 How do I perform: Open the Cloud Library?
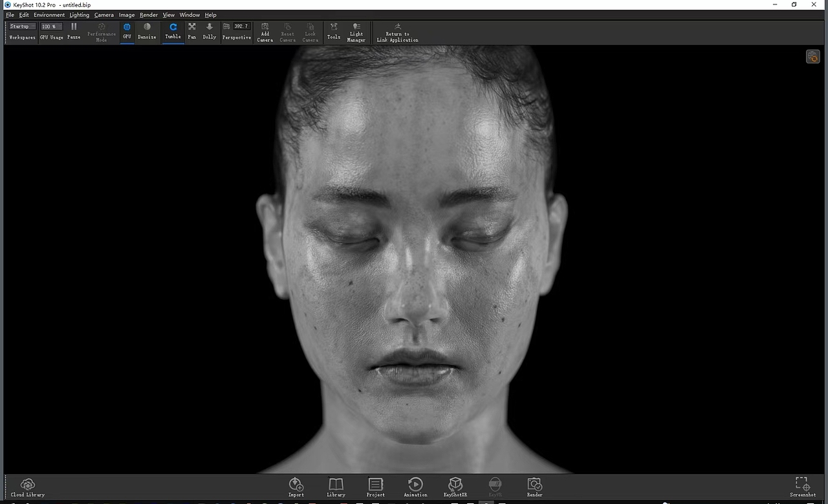(x=27, y=486)
